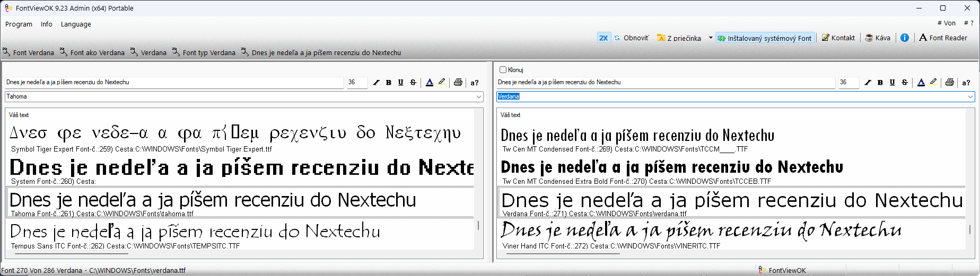Toggle italic in the right pane toolbar

click(868, 83)
